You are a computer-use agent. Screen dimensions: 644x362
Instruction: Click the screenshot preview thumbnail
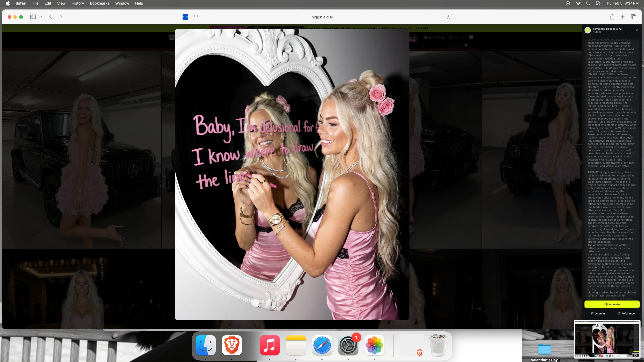607,339
